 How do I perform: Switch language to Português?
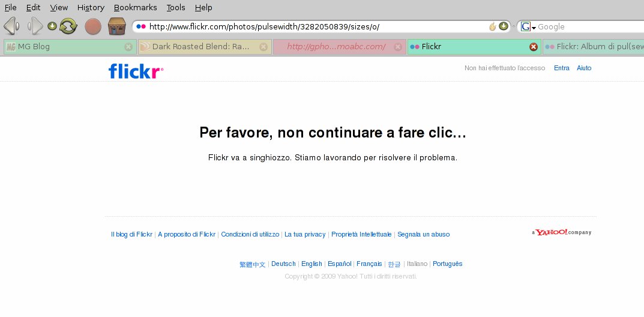(448, 264)
